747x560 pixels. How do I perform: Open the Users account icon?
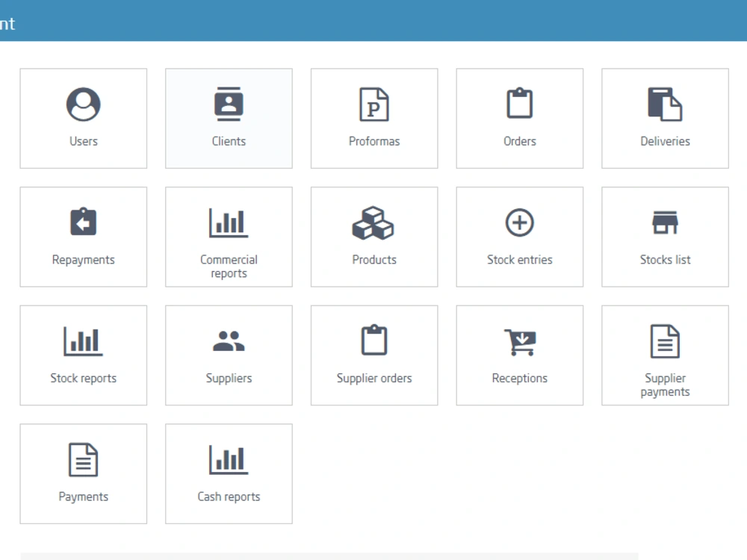84,105
